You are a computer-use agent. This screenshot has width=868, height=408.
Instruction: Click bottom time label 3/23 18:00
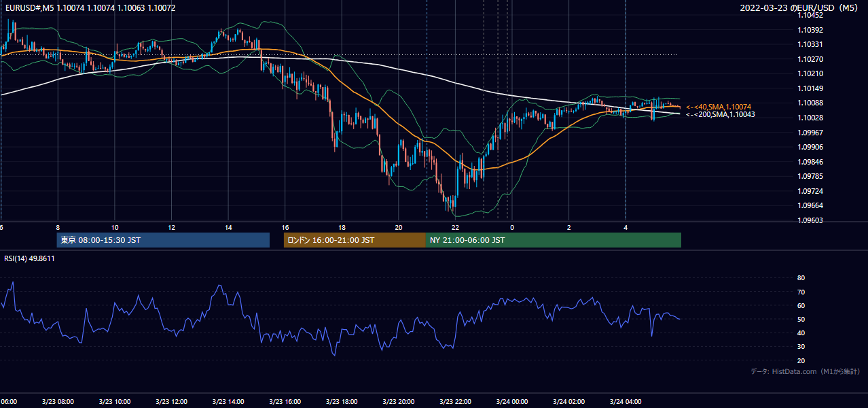point(342,401)
